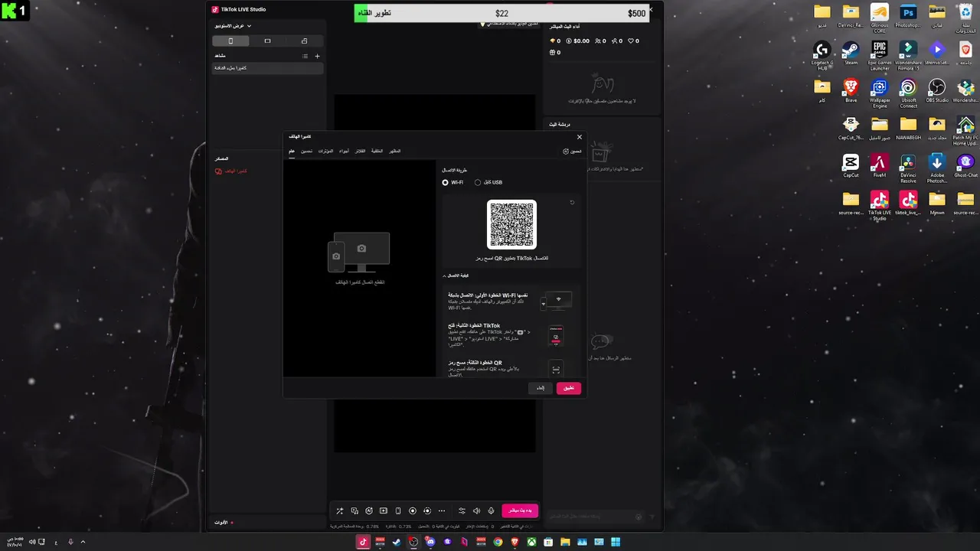Image resolution: width=980 pixels, height=551 pixels.
Task: Click the magic wand icon in bottom toolbar
Action: point(340,510)
